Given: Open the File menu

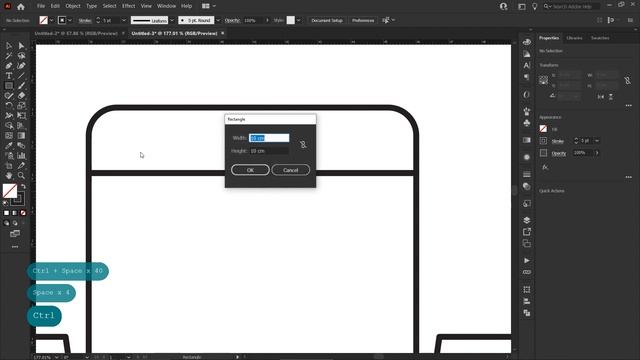Looking at the screenshot, I should point(41,6).
